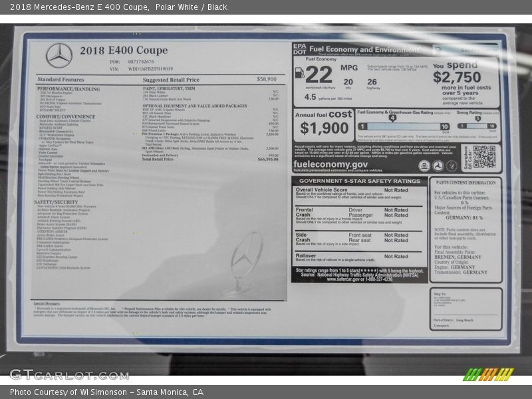532x399 pixels.
Task: Click the top caption '2018 Mercedes-Benz E 400 Coupe'
Action: [x=79, y=7]
